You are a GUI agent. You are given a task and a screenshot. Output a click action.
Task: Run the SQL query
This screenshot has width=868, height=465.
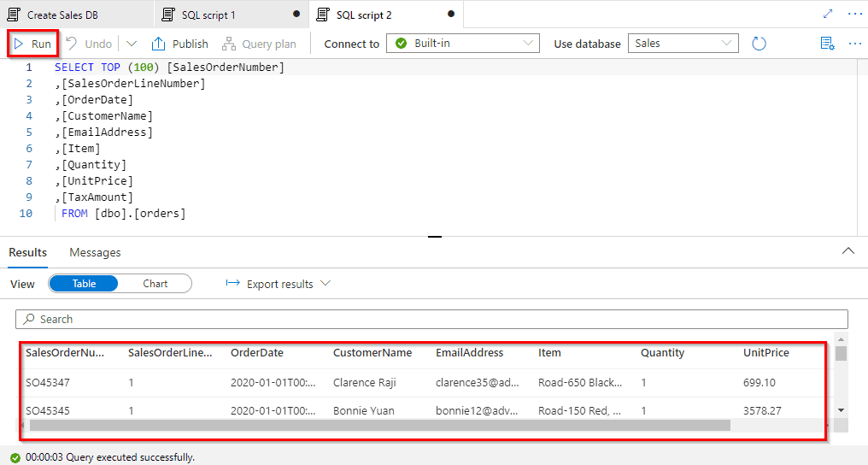point(32,44)
